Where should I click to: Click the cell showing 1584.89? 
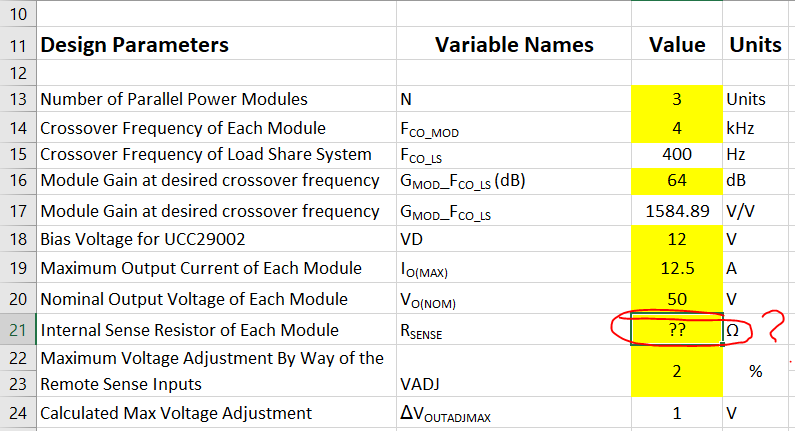pos(676,210)
